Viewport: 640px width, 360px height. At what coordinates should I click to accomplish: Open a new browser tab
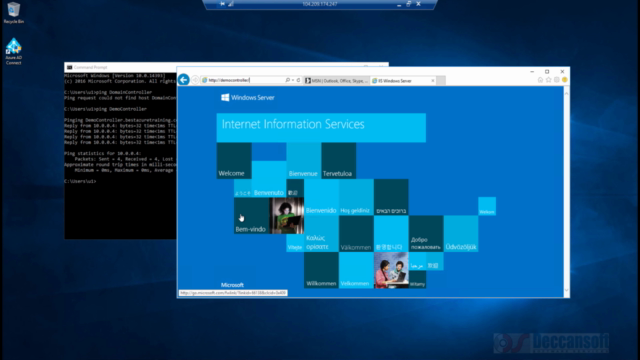coord(441,81)
